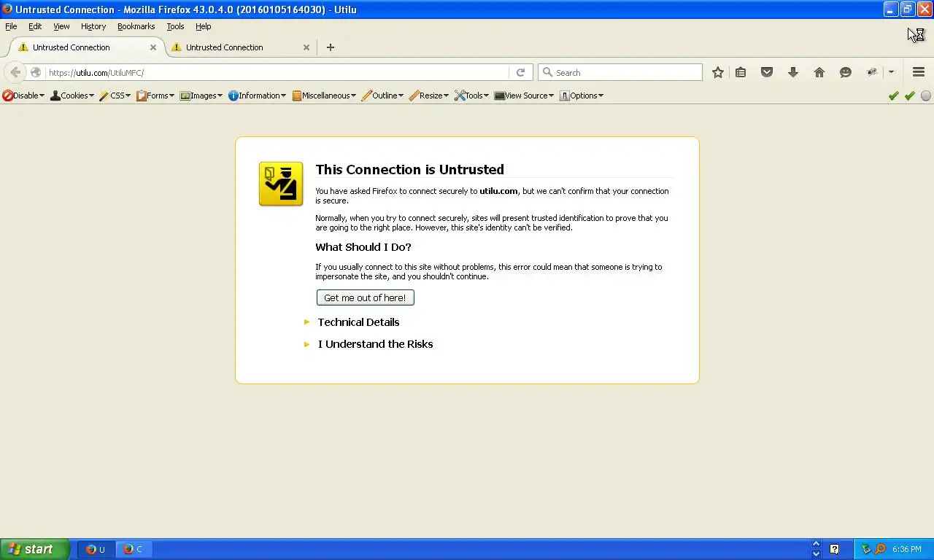Open the wrench Tools dropdown in developer toolbar

coord(471,96)
